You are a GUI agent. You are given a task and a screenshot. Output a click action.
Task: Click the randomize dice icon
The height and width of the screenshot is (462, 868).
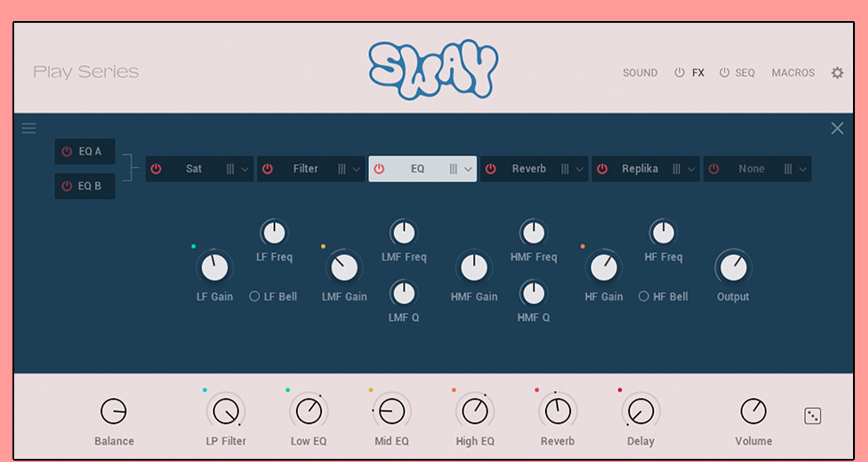812,416
